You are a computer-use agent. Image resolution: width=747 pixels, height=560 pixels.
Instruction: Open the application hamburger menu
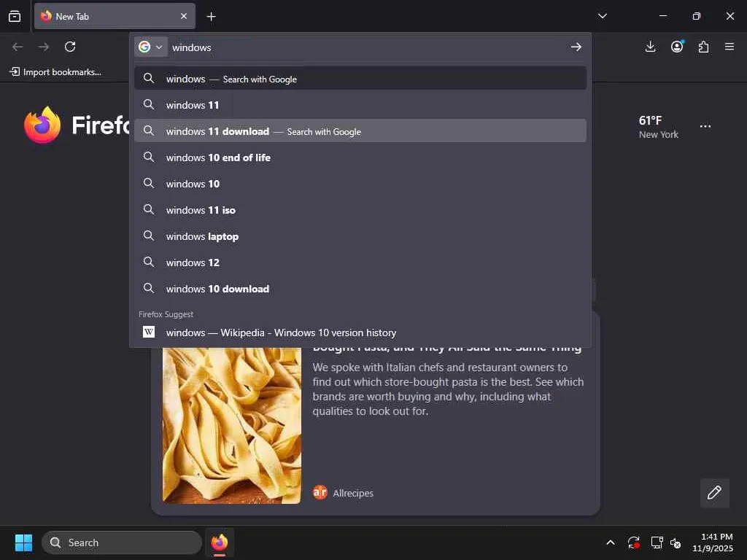coord(729,47)
